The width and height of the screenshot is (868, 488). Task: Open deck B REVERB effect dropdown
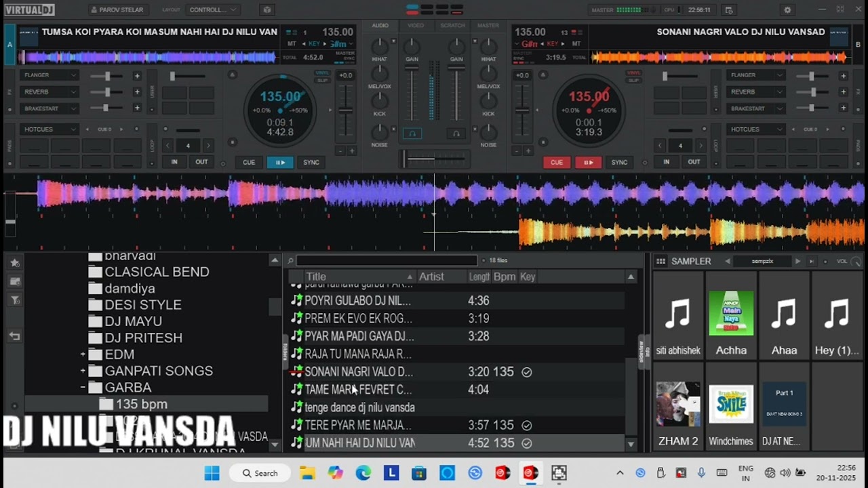(755, 91)
